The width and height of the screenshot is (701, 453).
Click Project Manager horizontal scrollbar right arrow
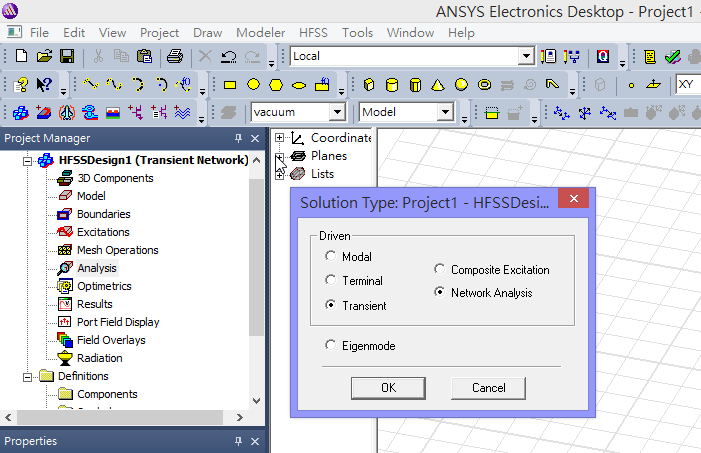point(240,418)
